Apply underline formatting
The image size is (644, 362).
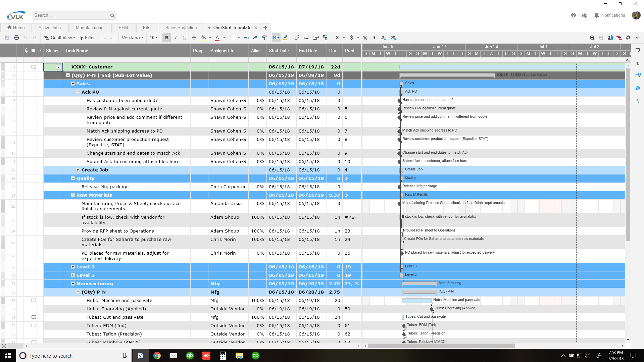185,38
